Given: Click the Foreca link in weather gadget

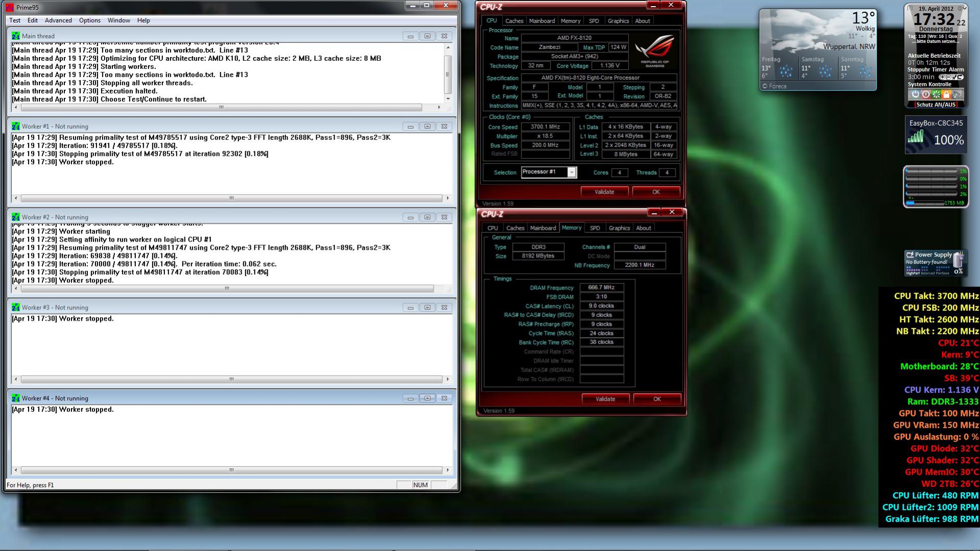Looking at the screenshot, I should click(774, 86).
